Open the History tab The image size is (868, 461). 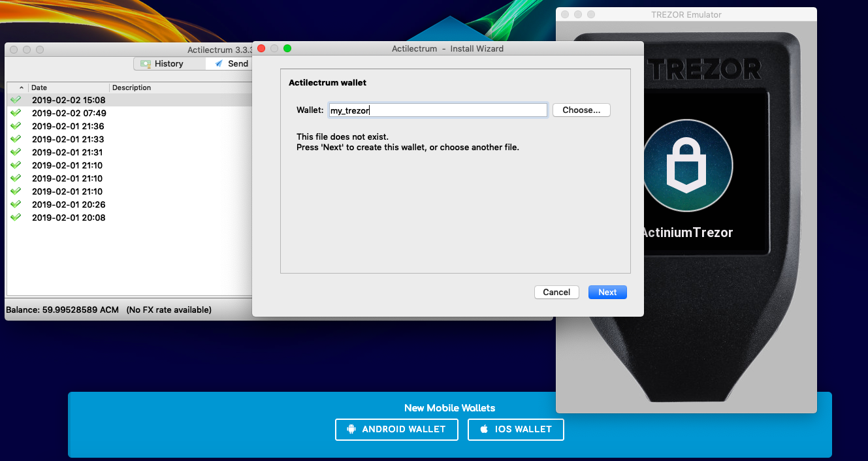click(x=169, y=63)
